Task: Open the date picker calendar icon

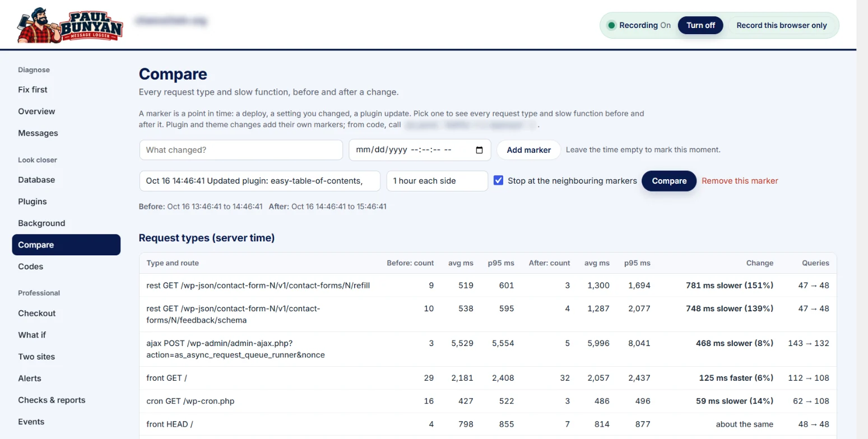Action: (479, 150)
